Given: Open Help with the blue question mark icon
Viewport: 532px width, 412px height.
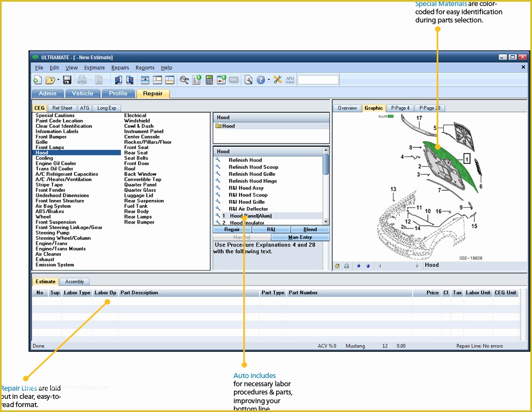Looking at the screenshot, I should 261,80.
